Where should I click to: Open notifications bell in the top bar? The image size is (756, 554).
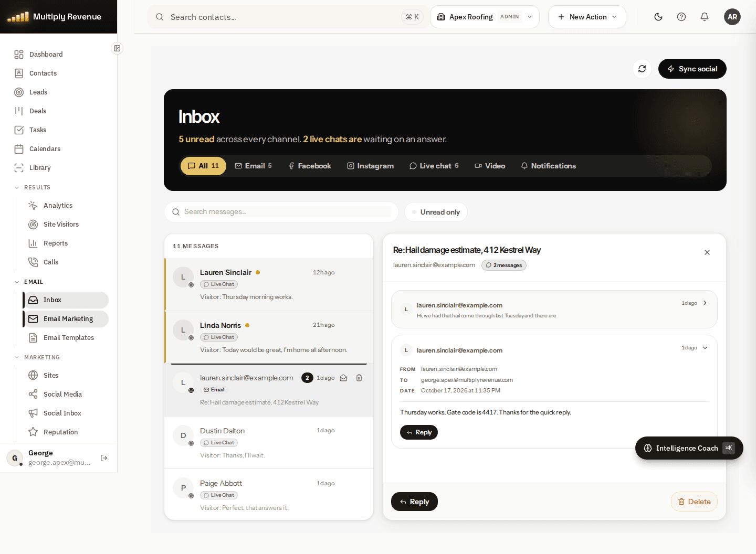[705, 17]
